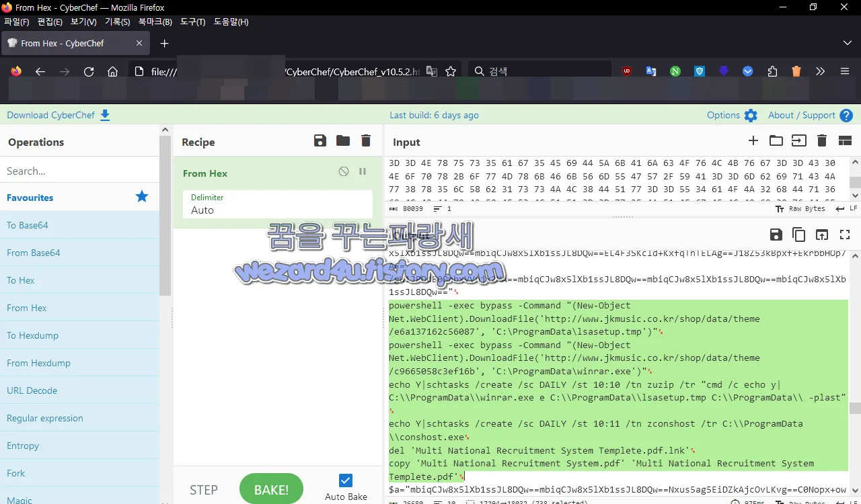
Task: Open the 북마크(B) menu
Action: coord(155,22)
